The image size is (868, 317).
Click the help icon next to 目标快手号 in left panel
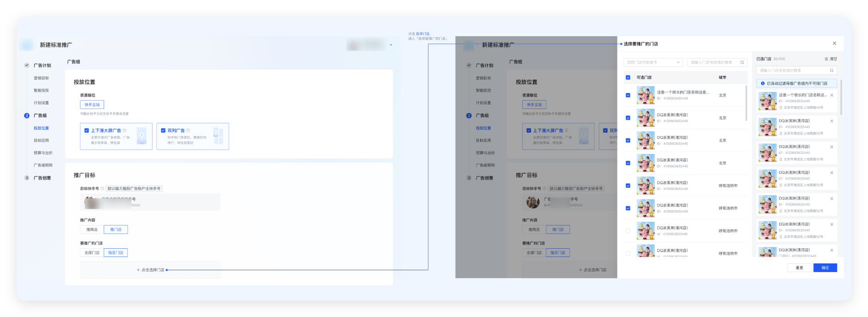[102, 189]
